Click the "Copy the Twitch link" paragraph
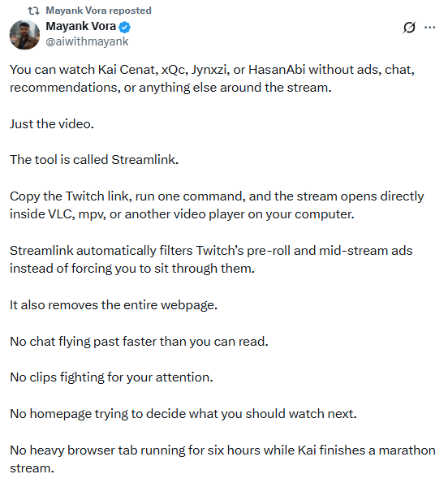The height and width of the screenshot is (487, 448). click(217, 205)
